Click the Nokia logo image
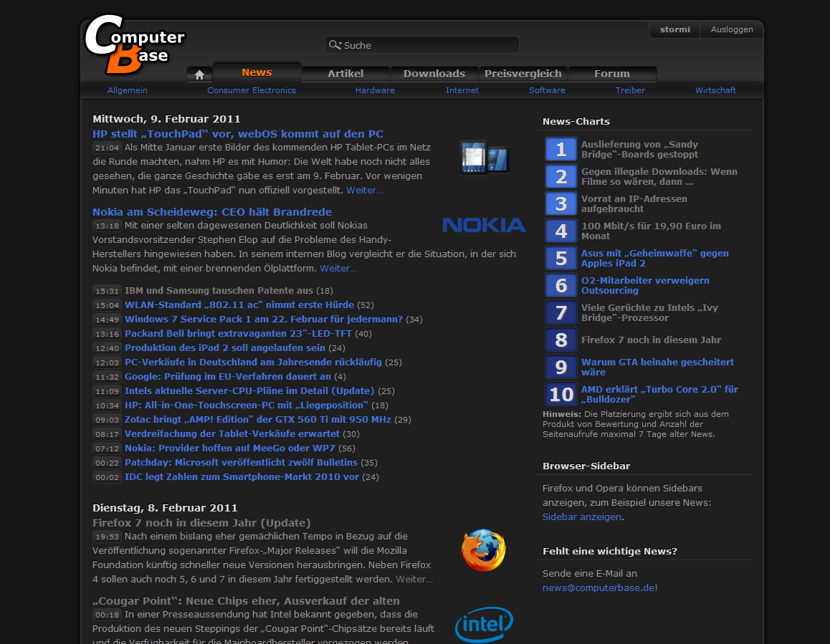 pyautogui.click(x=484, y=225)
